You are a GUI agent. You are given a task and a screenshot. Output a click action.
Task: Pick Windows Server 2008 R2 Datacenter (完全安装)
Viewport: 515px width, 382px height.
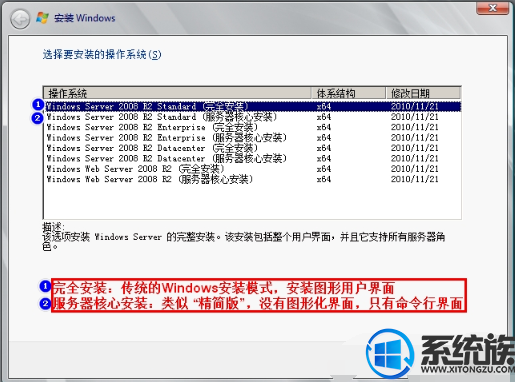[x=253, y=148]
